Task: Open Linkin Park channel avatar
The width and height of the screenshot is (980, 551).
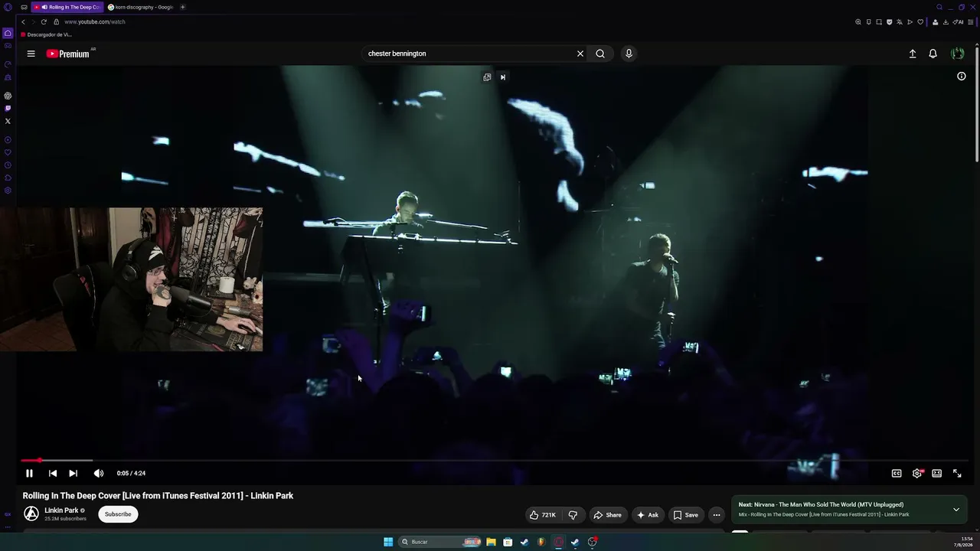Action: (31, 514)
